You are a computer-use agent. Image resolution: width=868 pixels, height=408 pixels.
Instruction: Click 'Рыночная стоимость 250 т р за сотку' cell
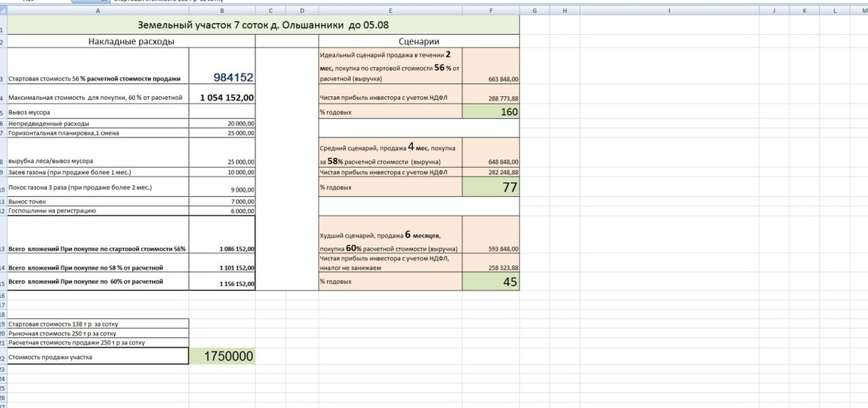pos(98,333)
